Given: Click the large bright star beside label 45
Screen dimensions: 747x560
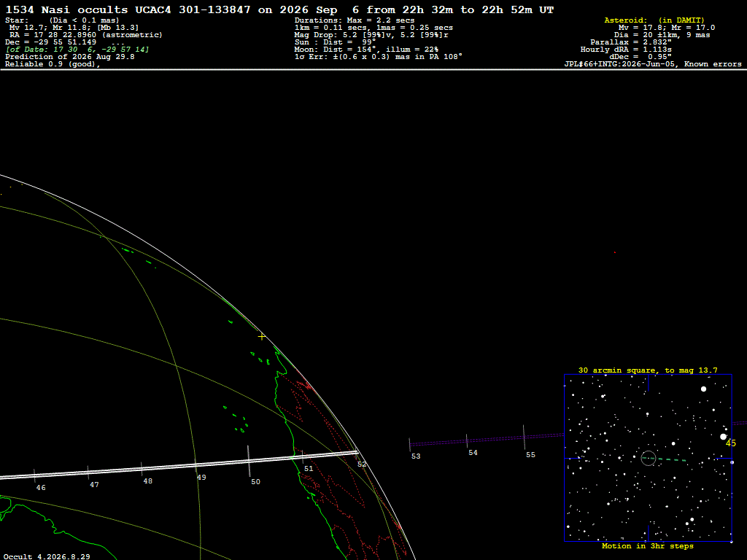Looking at the screenshot, I should (x=723, y=437).
